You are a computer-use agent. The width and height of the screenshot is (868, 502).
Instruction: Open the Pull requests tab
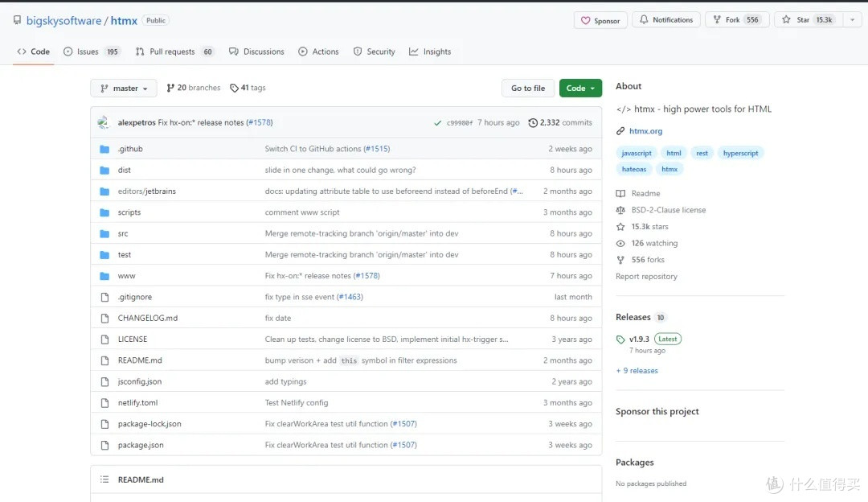174,51
